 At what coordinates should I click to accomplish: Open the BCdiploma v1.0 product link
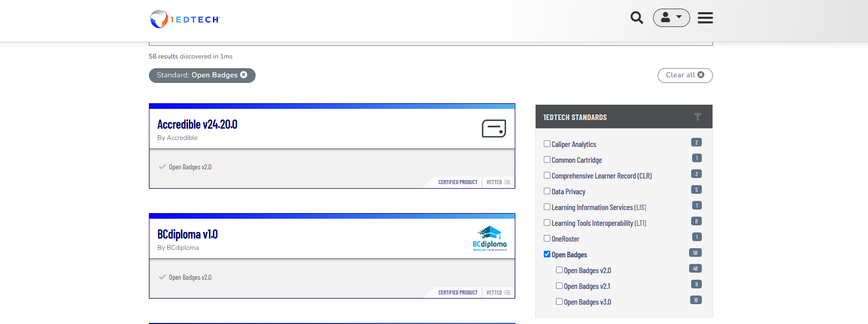pyautogui.click(x=188, y=234)
